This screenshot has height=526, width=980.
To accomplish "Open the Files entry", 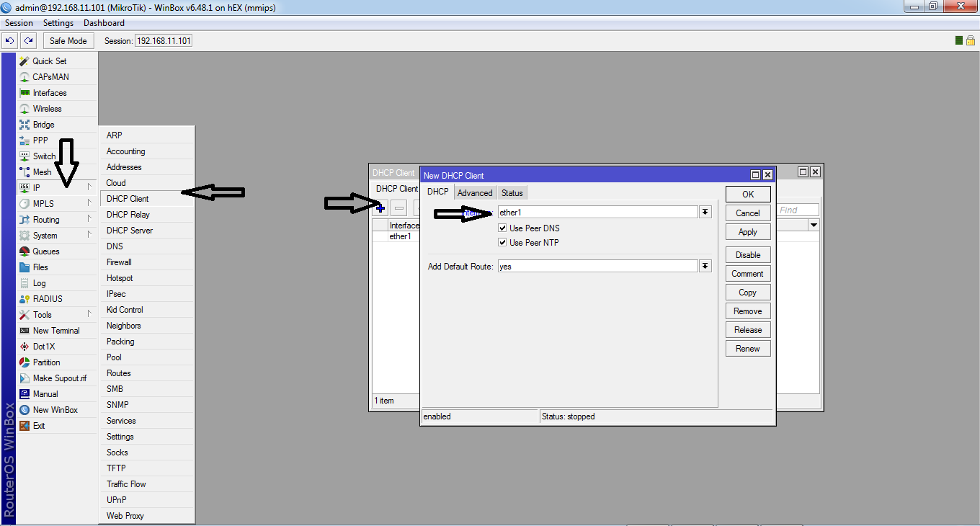I will [x=57, y=267].
